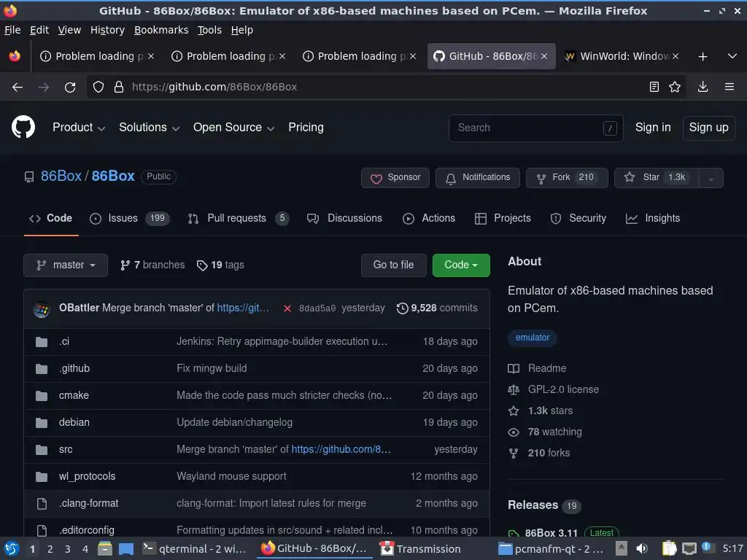Open the emulator topic tag

[532, 338]
